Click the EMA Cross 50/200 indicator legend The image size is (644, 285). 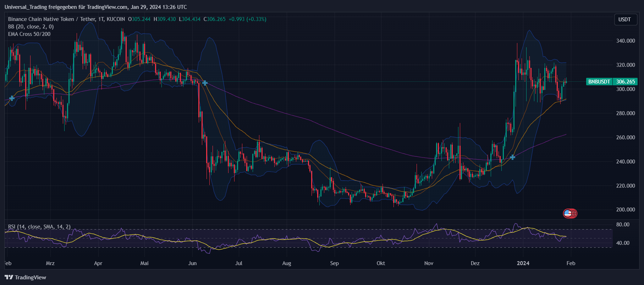[x=29, y=34]
